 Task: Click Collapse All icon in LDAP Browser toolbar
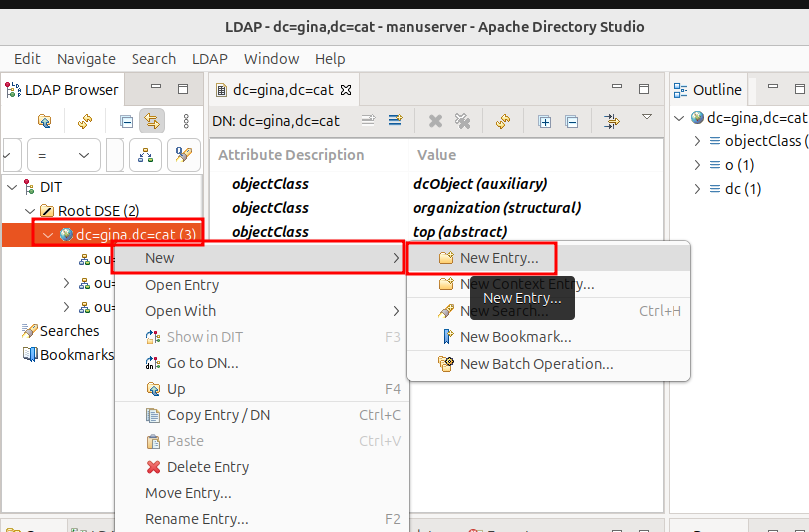(126, 121)
